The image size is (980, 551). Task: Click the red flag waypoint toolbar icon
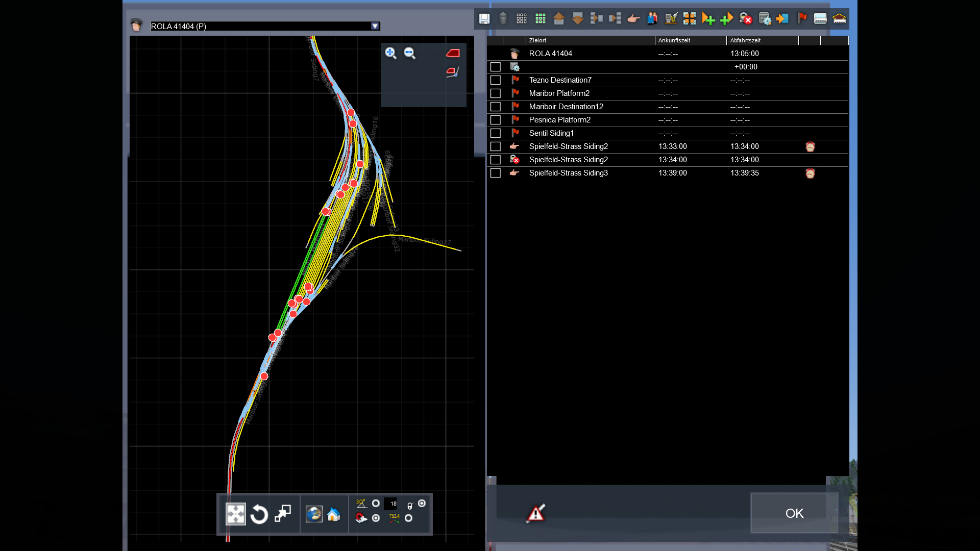(802, 19)
